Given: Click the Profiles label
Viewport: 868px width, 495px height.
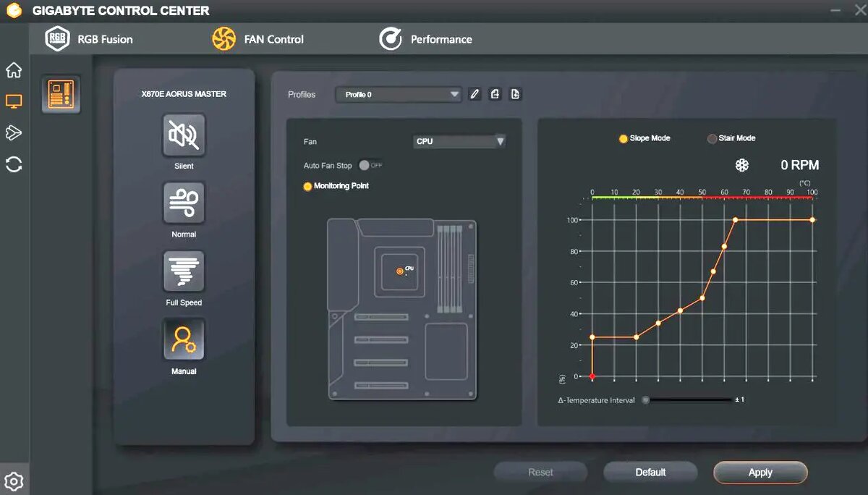Looking at the screenshot, I should click(302, 95).
